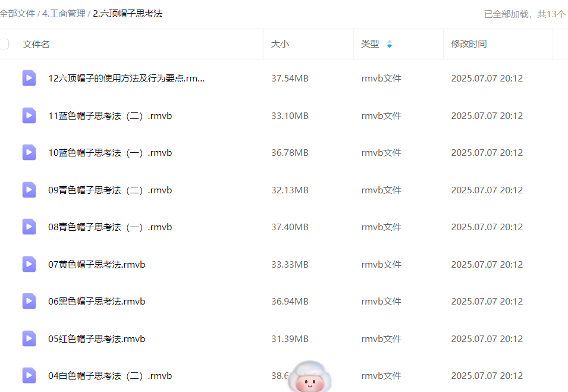Click the 大小 column header
568x392 pixels.
click(280, 44)
